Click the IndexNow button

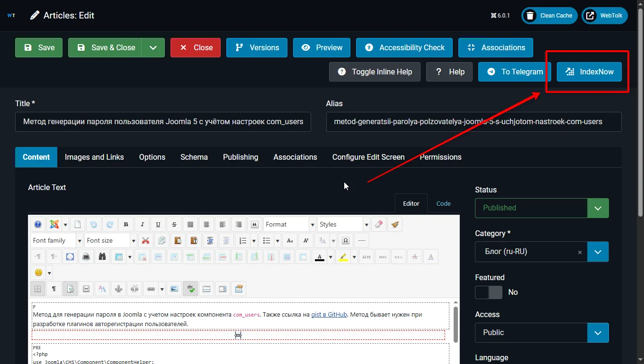[x=589, y=72]
